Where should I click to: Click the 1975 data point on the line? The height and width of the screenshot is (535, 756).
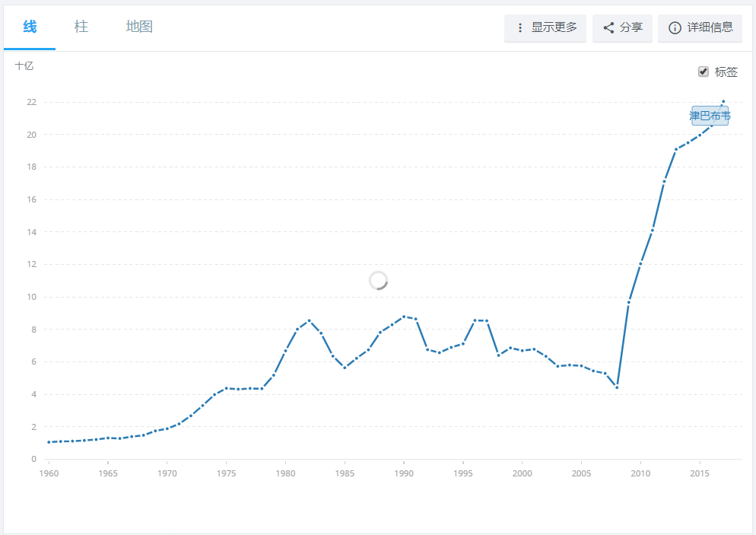pyautogui.click(x=226, y=388)
